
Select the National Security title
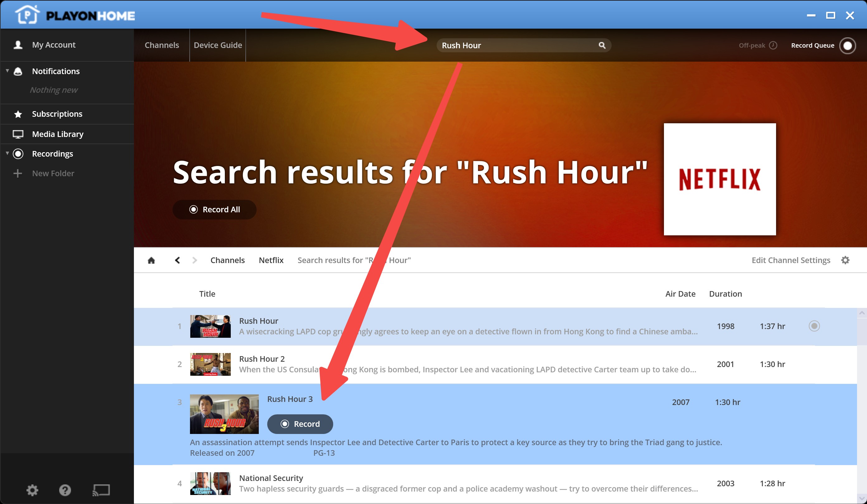click(271, 478)
